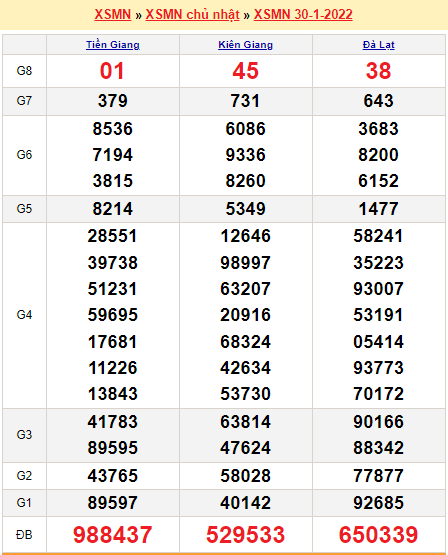Select Đà Lạt G3 number 90166
The width and height of the screenshot is (448, 555).
pos(378,422)
